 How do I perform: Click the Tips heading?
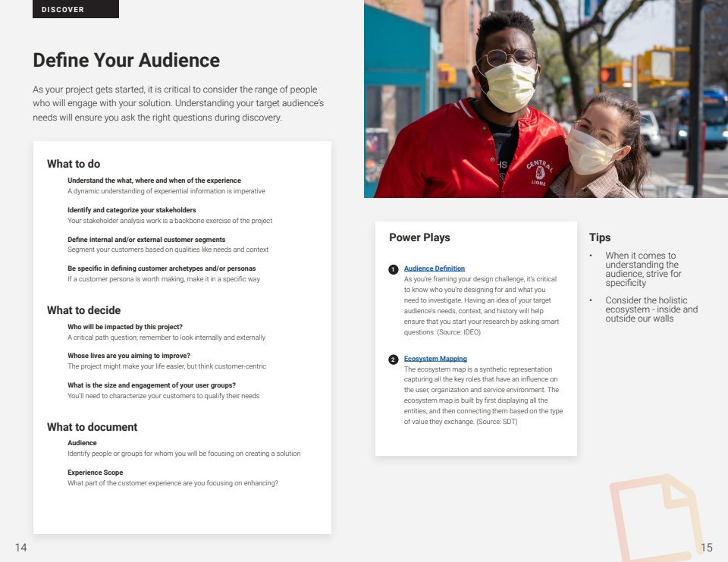tap(600, 237)
